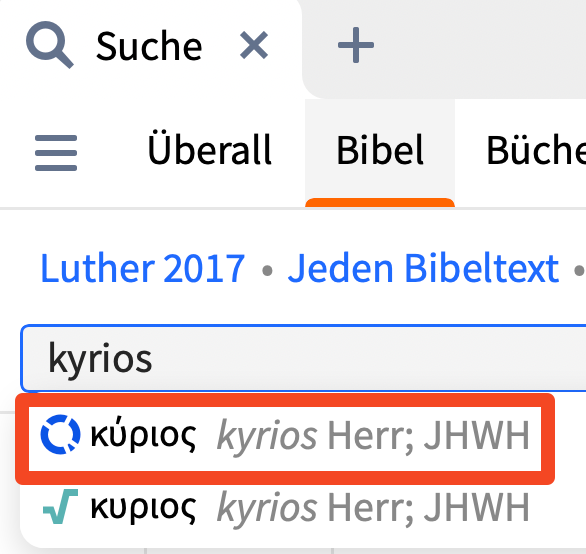Click italic kyrios in lemma suggestion
The width and height of the screenshot is (586, 554).
[267, 436]
